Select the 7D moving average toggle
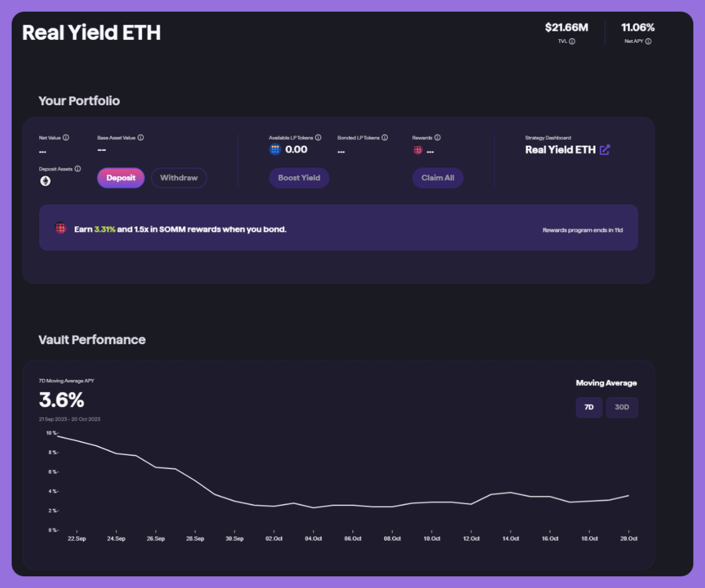 tap(589, 408)
